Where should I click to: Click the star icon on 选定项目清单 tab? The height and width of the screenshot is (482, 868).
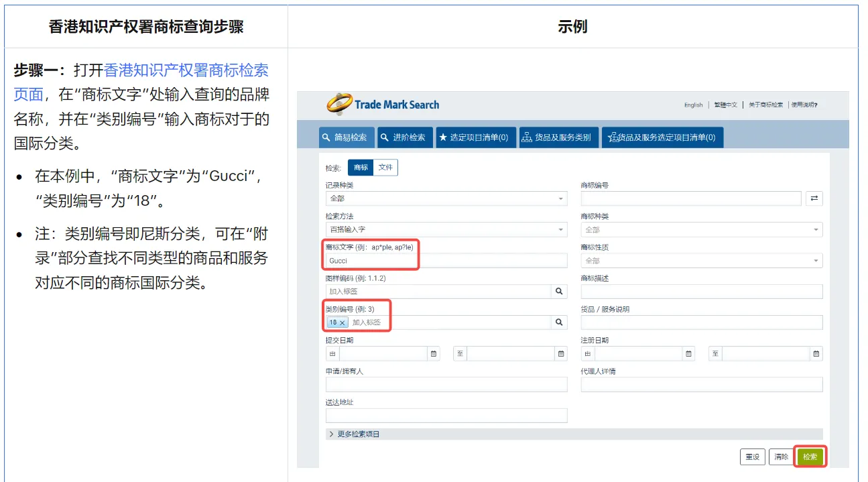click(x=443, y=137)
